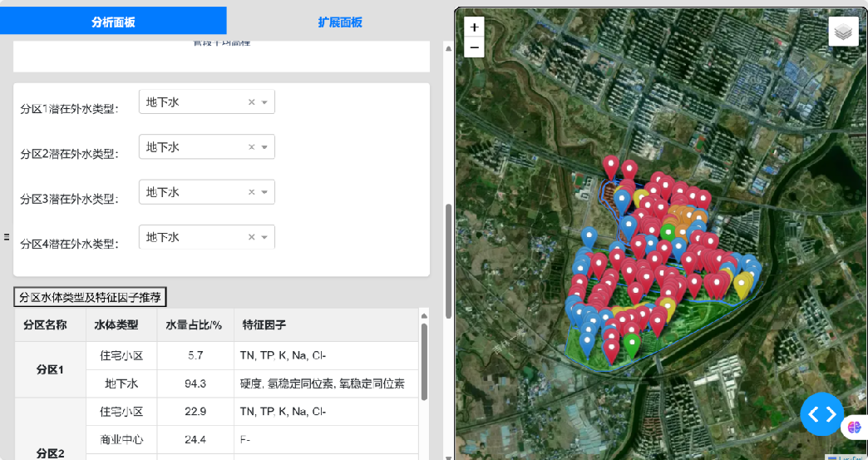Clear 分区4潜在外水类型 selection

pyautogui.click(x=251, y=237)
